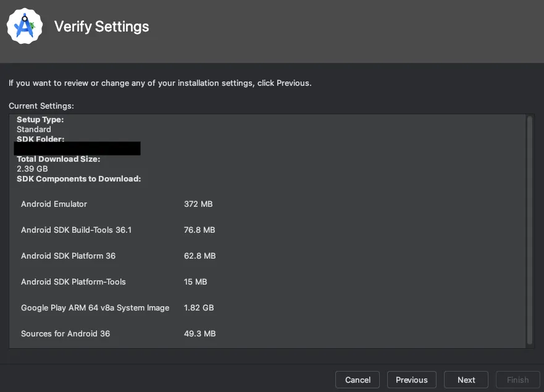Go back with the Previous button

[411, 380]
